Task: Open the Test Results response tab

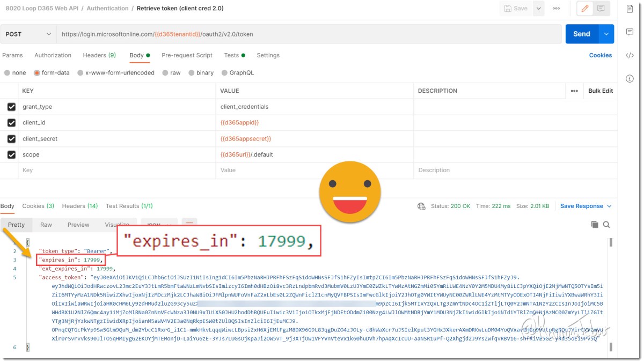Action: pos(129,206)
